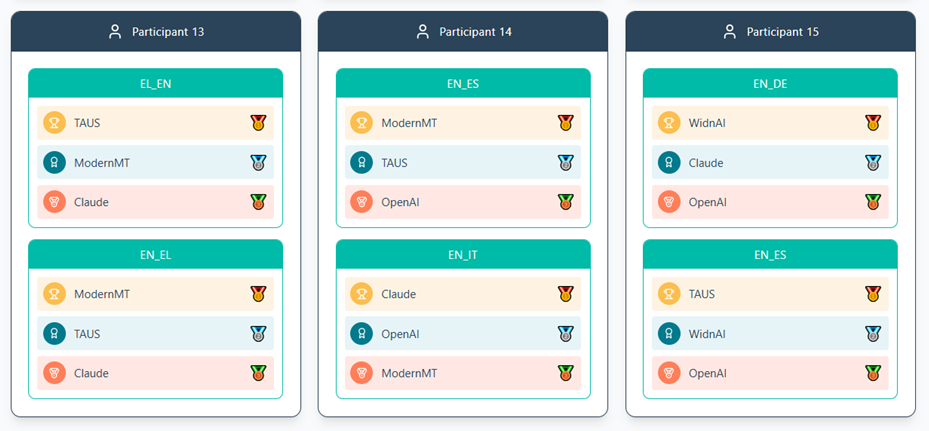The height and width of the screenshot is (431, 929).
Task: Open Participant 15's EN_ES header
Action: tap(770, 255)
